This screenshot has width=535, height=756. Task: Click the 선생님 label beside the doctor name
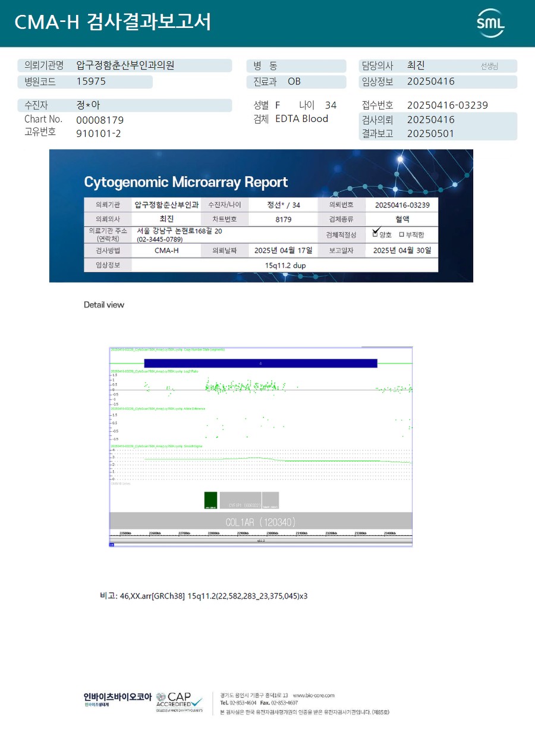pos(489,66)
